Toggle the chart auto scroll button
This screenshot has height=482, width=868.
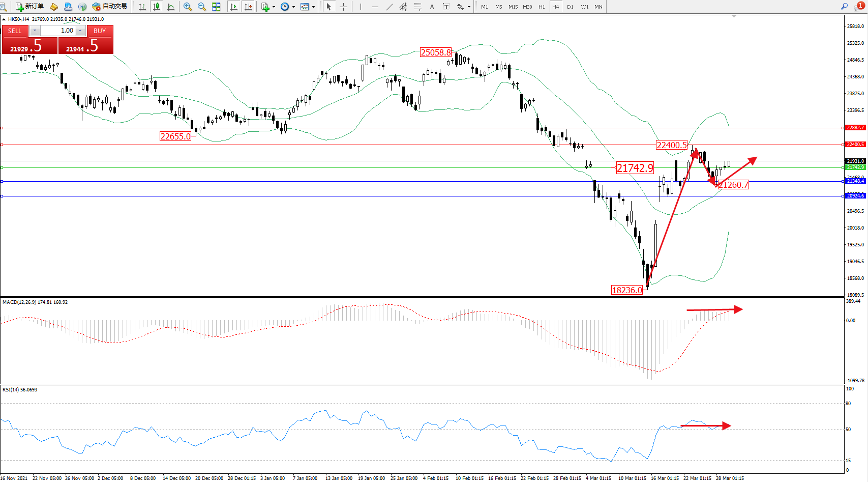(x=234, y=7)
